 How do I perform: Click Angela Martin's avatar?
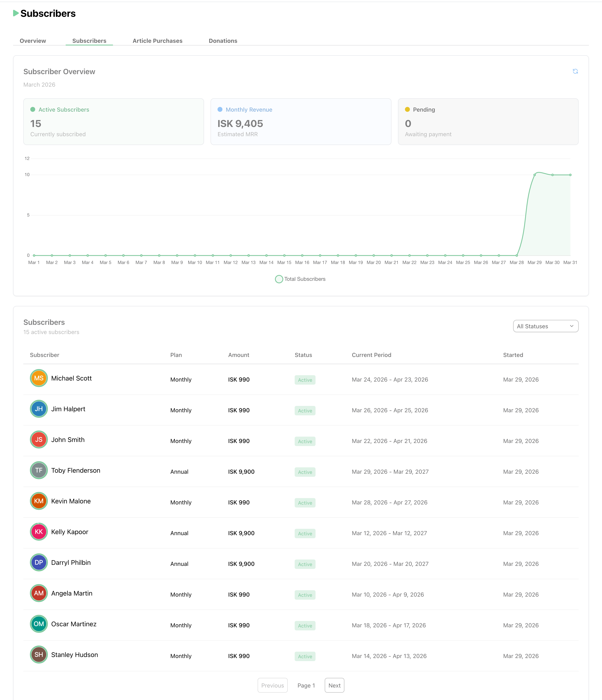(x=38, y=593)
